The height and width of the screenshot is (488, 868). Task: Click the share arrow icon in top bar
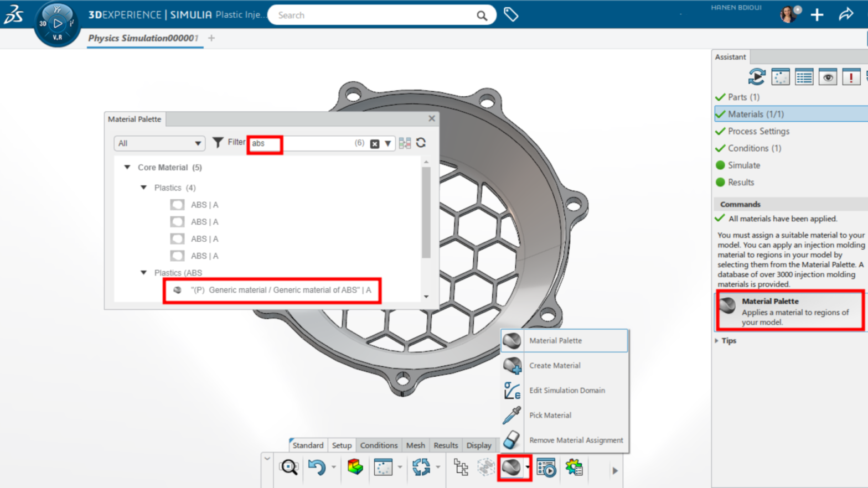846,14
